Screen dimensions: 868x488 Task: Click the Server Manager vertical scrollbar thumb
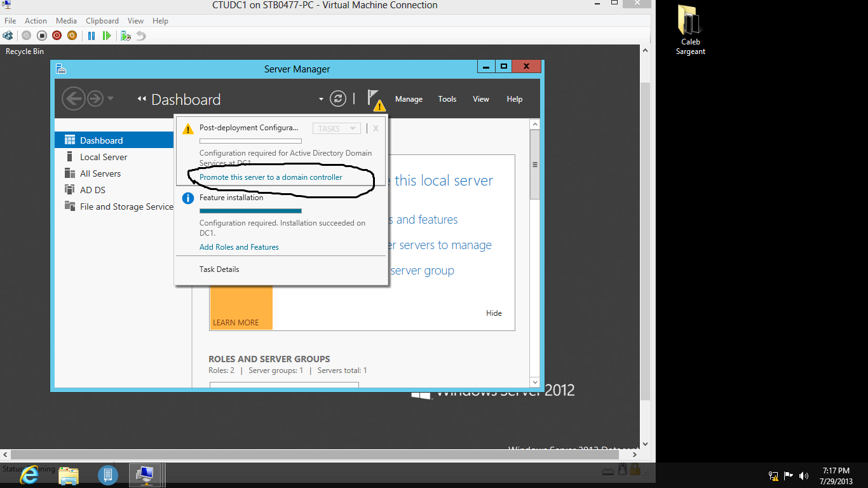point(535,165)
